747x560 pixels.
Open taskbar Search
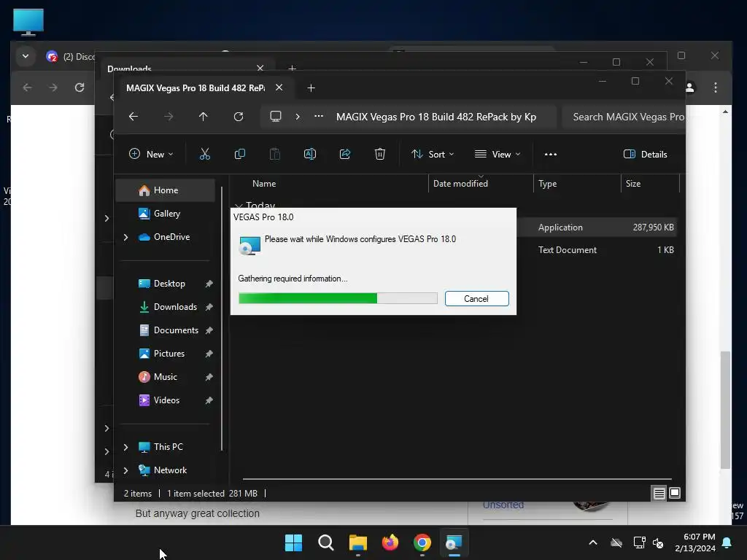[x=326, y=542]
